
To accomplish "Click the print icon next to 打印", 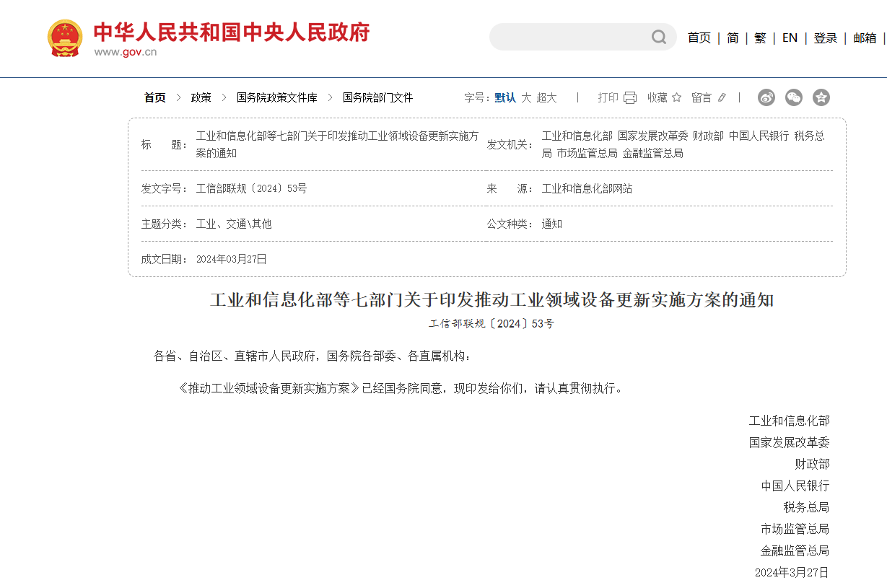I will click(x=631, y=97).
